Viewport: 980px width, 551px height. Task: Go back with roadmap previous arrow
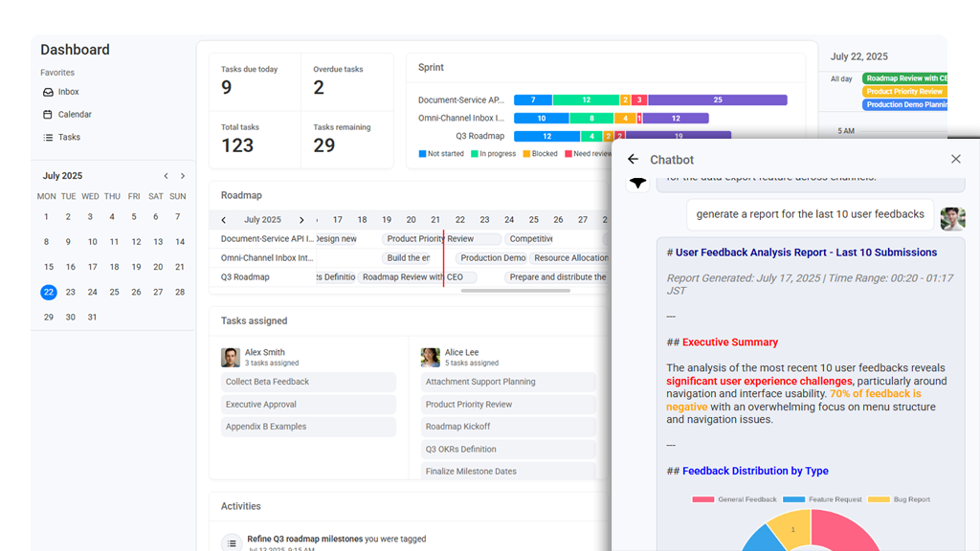224,220
